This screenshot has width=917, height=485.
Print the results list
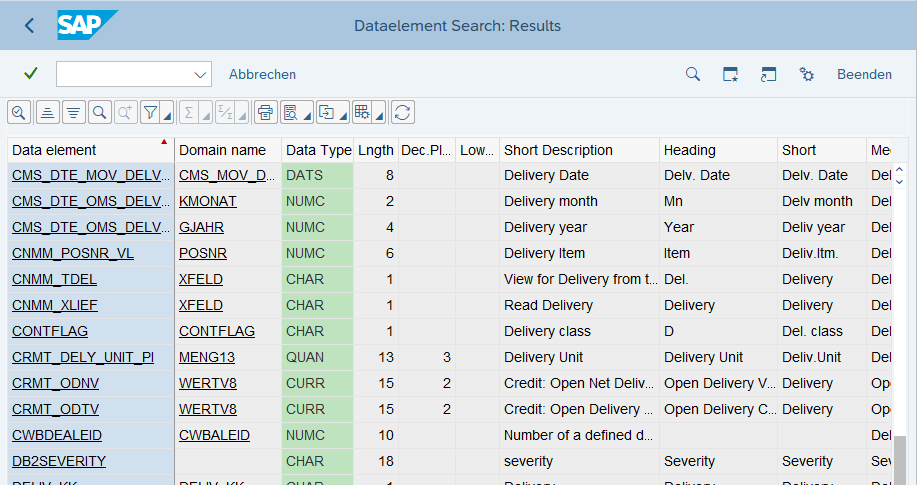265,112
